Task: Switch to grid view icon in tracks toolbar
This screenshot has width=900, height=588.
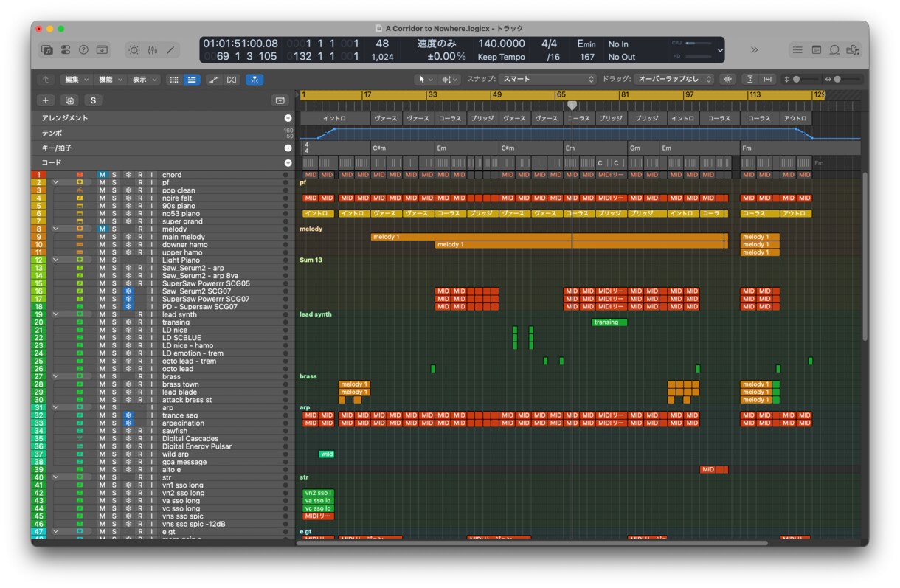Action: [174, 80]
